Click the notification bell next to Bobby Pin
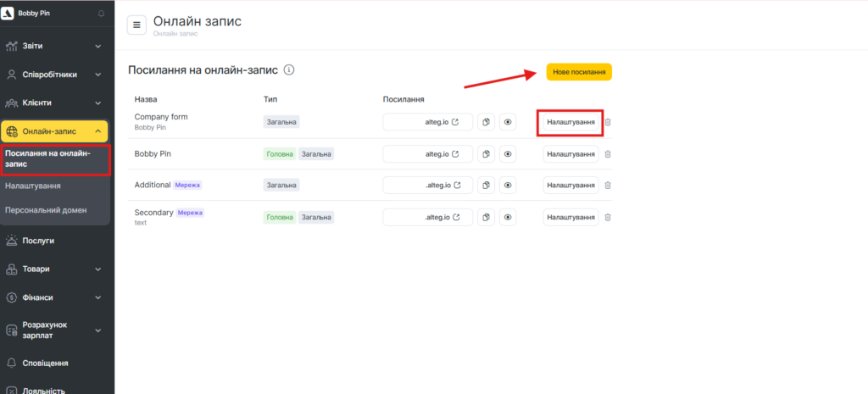The width and height of the screenshot is (868, 394). (x=102, y=14)
